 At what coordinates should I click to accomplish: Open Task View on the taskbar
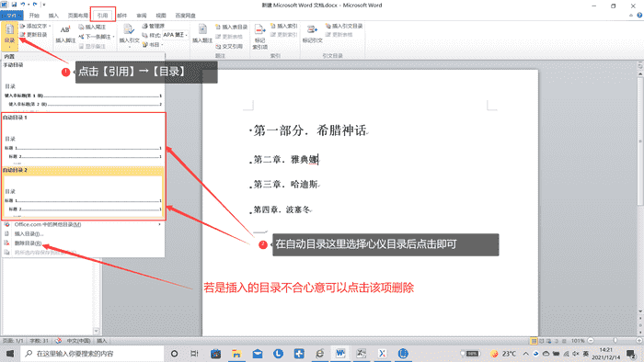(x=195, y=354)
